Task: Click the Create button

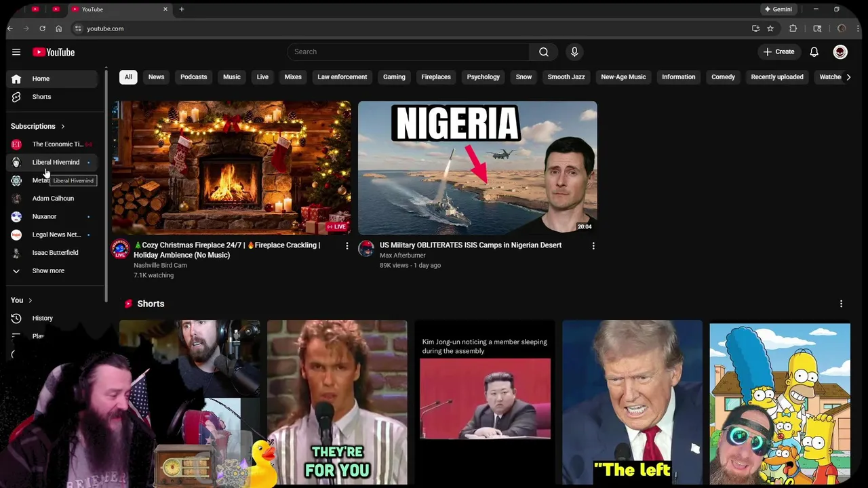Action: (x=778, y=52)
